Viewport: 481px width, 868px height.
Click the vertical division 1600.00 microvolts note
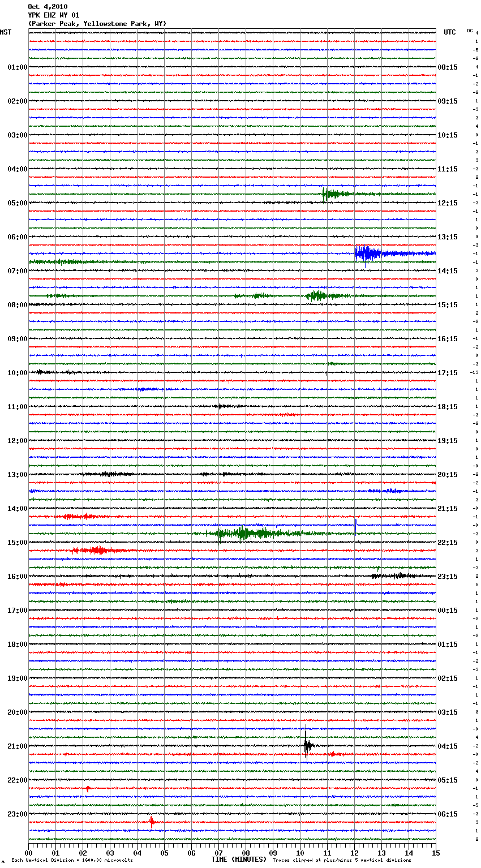pyautogui.click(x=72, y=860)
